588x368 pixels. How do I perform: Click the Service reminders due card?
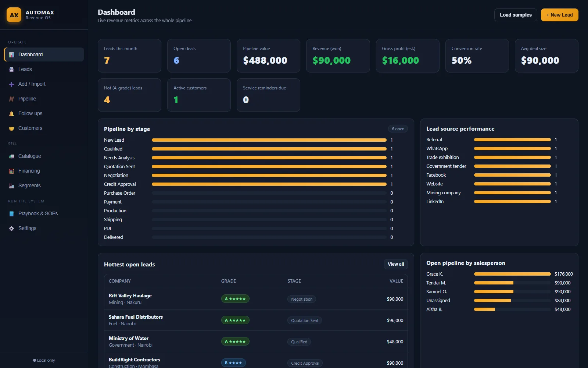[268, 95]
